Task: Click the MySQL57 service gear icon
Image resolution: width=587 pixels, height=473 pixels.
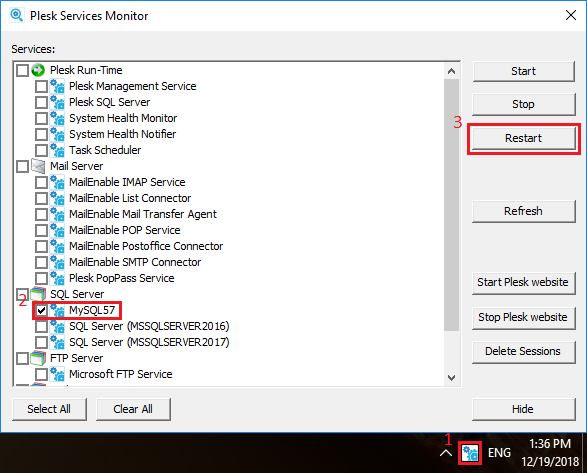Action: (57, 310)
